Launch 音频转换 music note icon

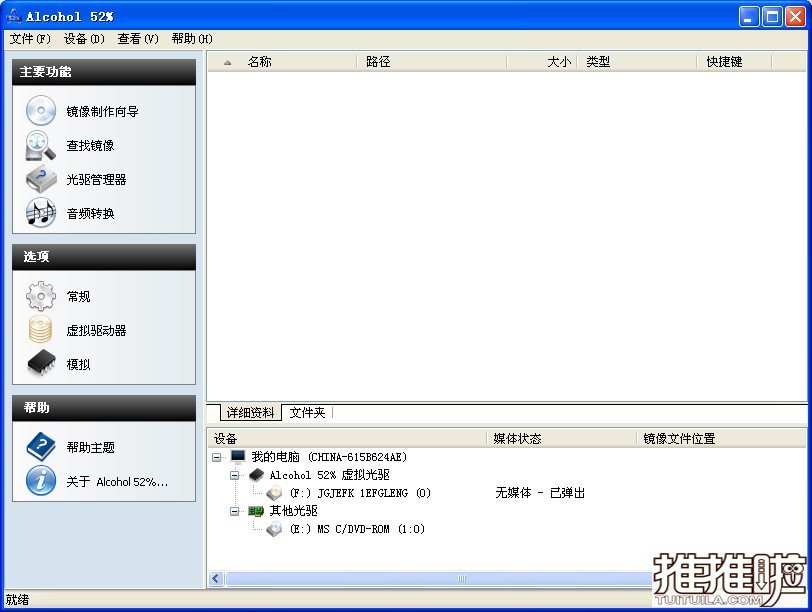[41, 213]
